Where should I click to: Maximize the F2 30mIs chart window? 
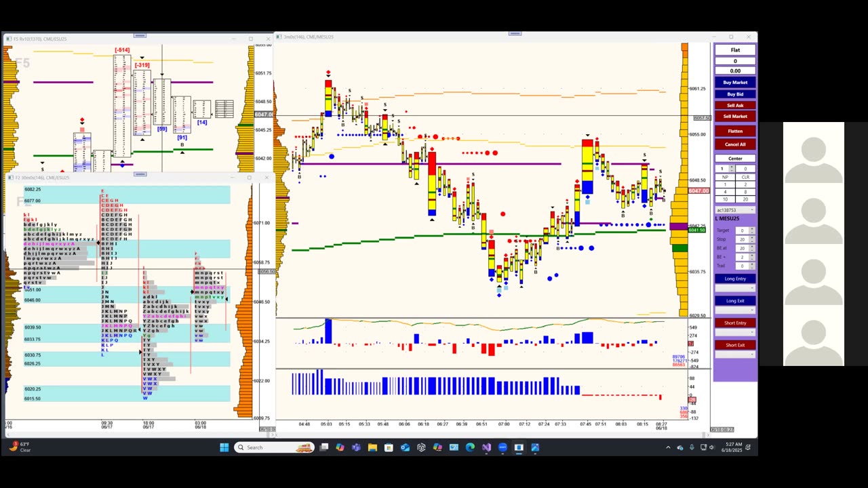250,178
